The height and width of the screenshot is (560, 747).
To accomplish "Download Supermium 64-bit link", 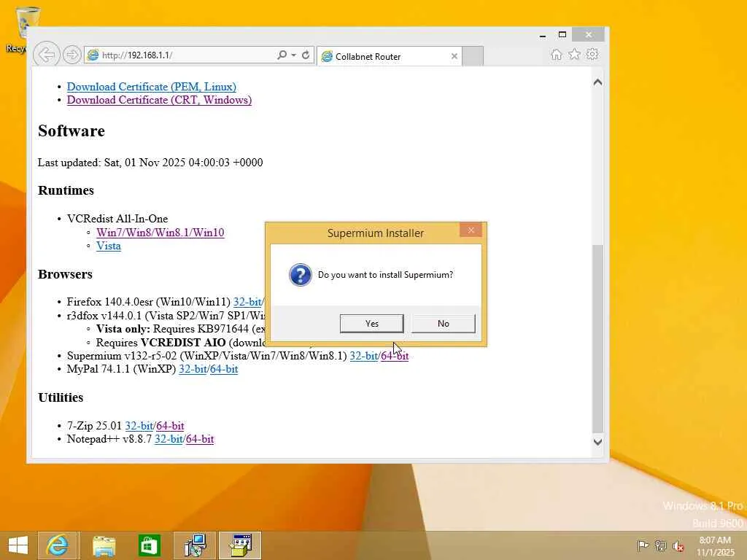I will click(395, 356).
